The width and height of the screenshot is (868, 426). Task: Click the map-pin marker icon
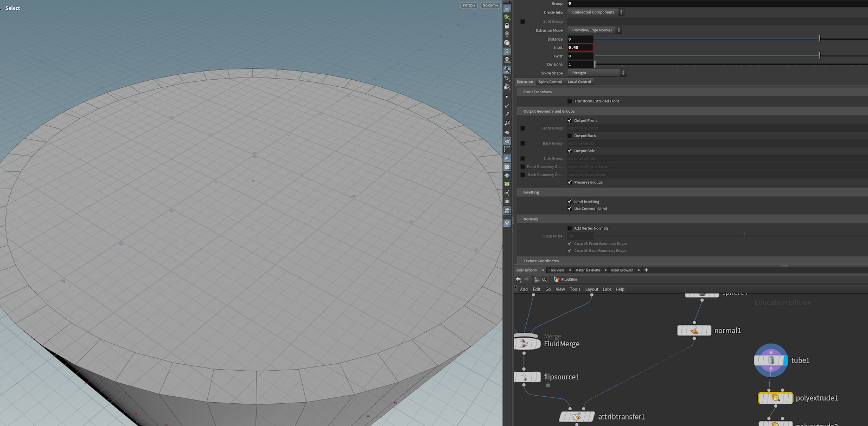507,223
